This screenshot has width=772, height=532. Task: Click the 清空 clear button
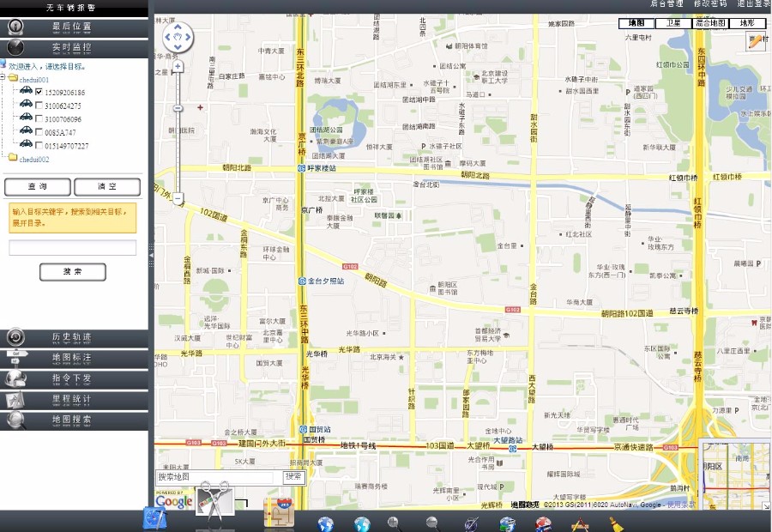pyautogui.click(x=108, y=187)
